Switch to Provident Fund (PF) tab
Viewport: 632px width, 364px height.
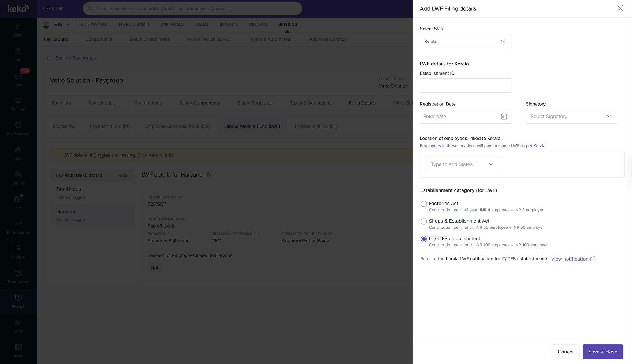click(110, 126)
